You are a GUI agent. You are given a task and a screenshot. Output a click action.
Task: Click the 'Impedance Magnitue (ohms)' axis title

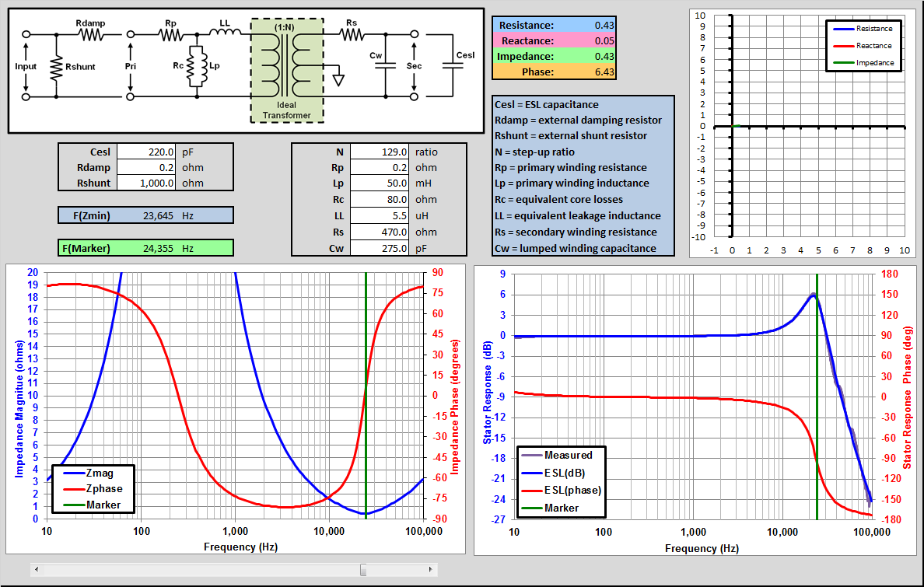(x=19, y=408)
